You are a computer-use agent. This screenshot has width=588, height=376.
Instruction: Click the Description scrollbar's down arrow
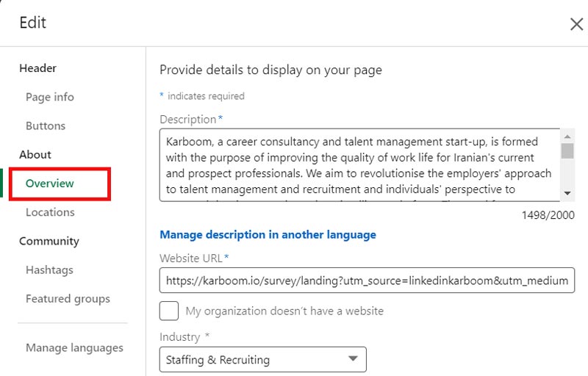(567, 194)
